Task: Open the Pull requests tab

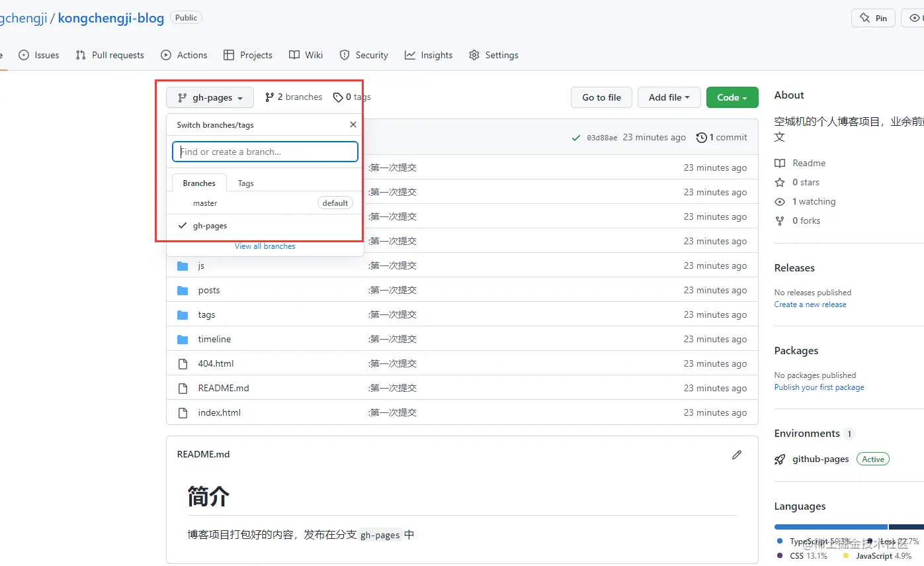Action: pyautogui.click(x=110, y=55)
